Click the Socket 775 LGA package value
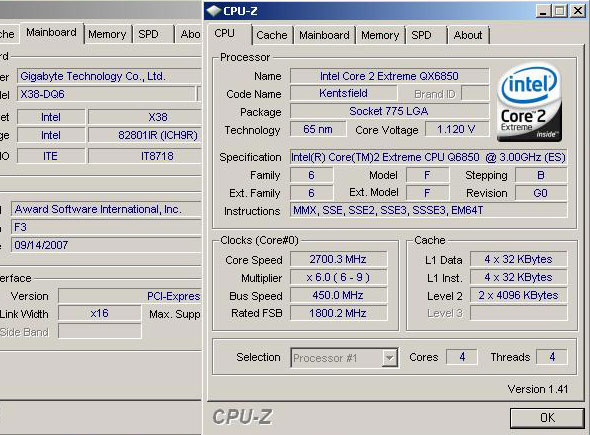The width and height of the screenshot is (590, 435). pos(389,111)
